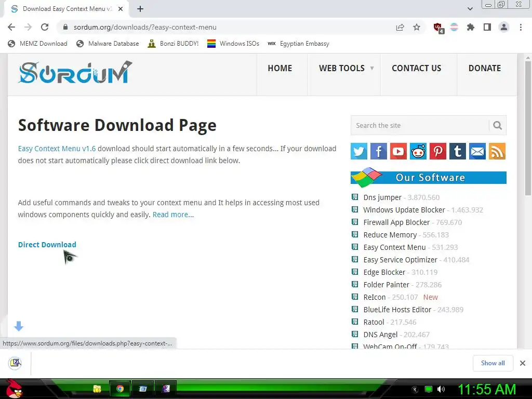Share this page icon in address bar
Viewport: 532px width, 399px height.
coord(400,27)
